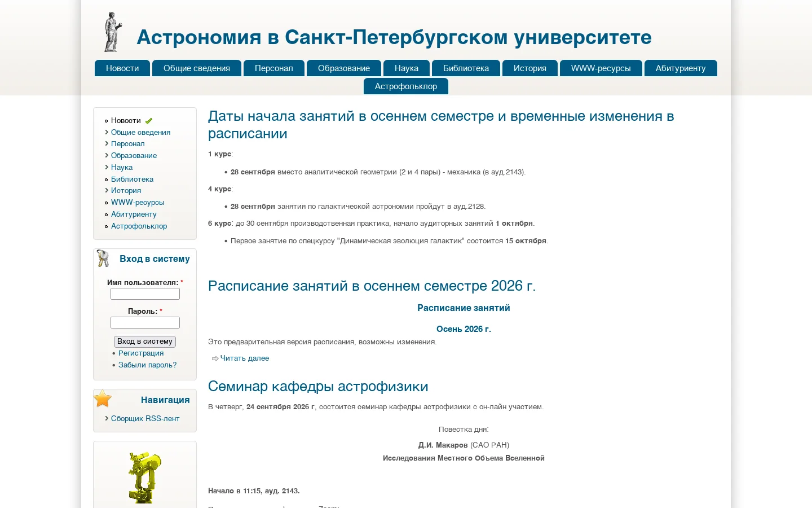Open Астрофольклор in the sidebar menu
The height and width of the screenshot is (508, 812).
(x=139, y=226)
